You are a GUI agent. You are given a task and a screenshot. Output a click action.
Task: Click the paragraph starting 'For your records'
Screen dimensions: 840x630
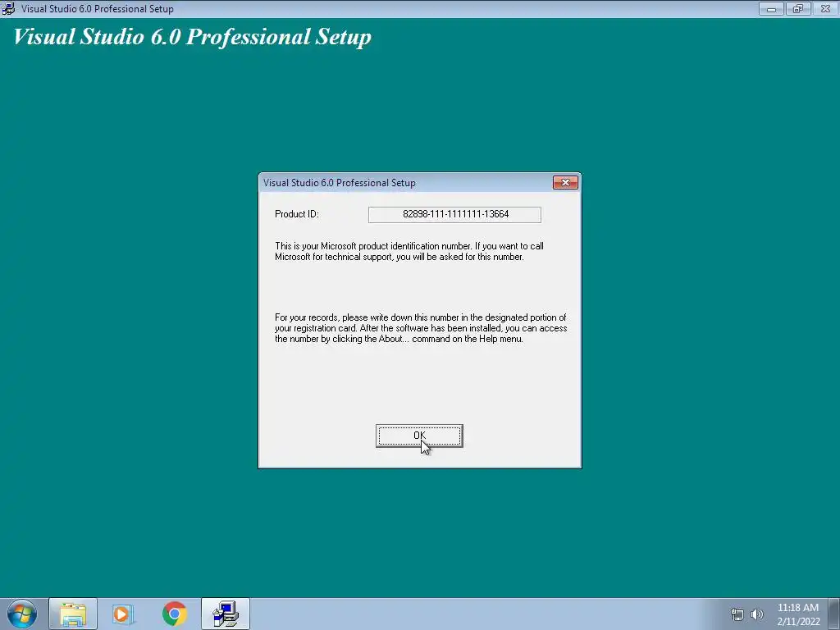pyautogui.click(x=421, y=328)
